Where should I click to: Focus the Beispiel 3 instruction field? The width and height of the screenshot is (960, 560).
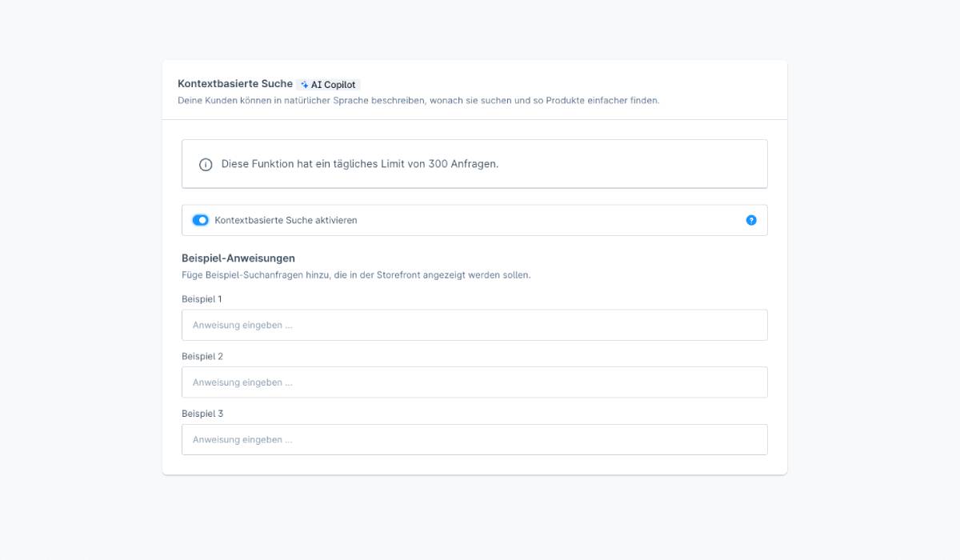pos(474,439)
